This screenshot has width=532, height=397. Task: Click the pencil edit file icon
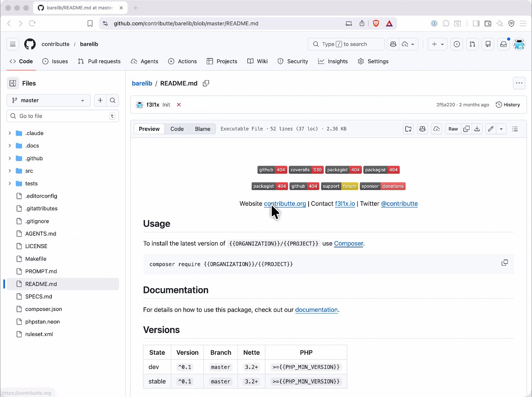pos(490,129)
